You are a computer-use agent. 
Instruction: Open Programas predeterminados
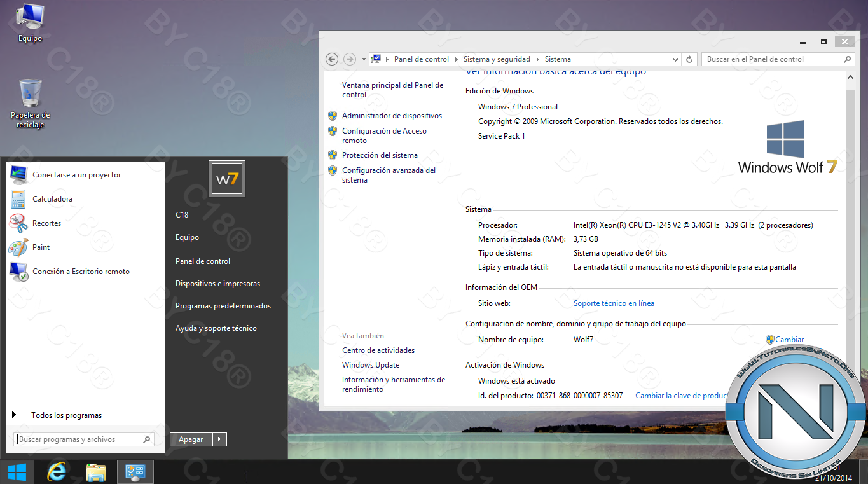point(223,306)
